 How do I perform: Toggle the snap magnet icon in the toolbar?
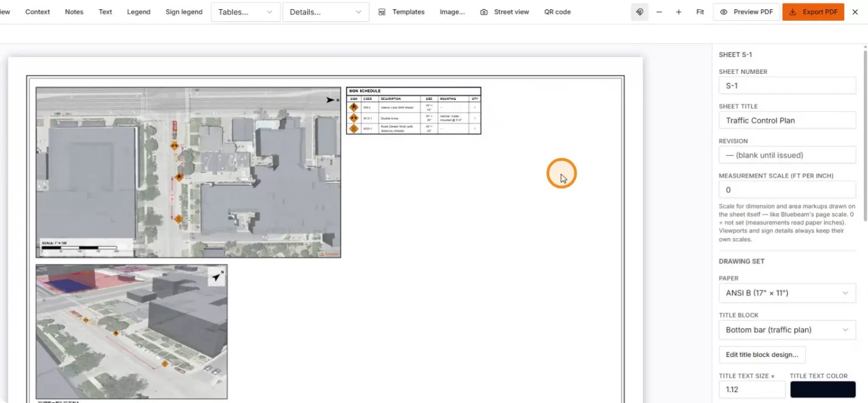tap(639, 12)
